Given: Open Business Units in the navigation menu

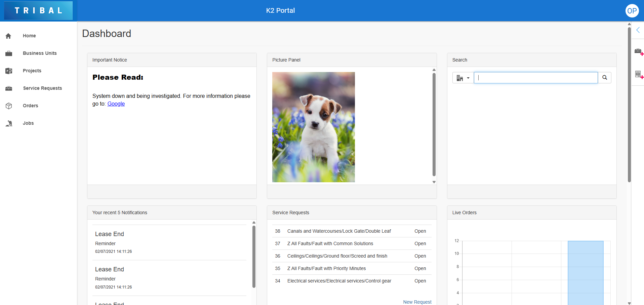Looking at the screenshot, I should [40, 53].
